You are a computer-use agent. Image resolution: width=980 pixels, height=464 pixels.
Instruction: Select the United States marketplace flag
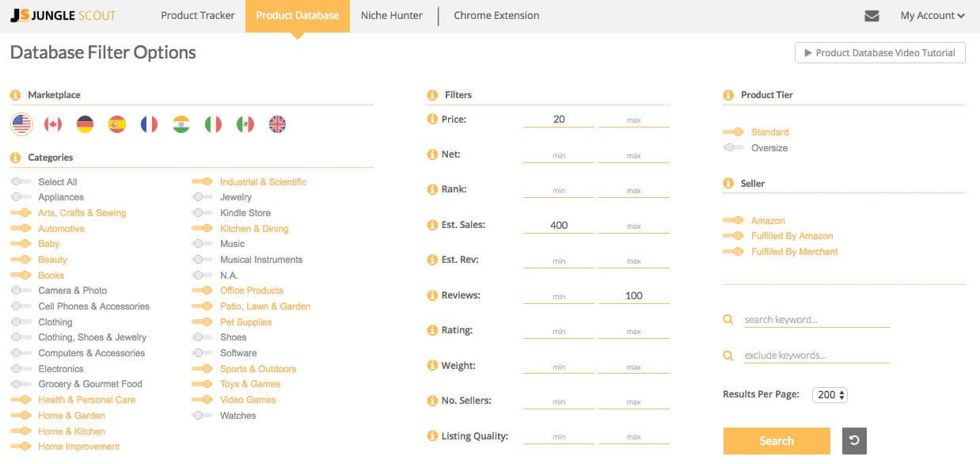[21, 124]
